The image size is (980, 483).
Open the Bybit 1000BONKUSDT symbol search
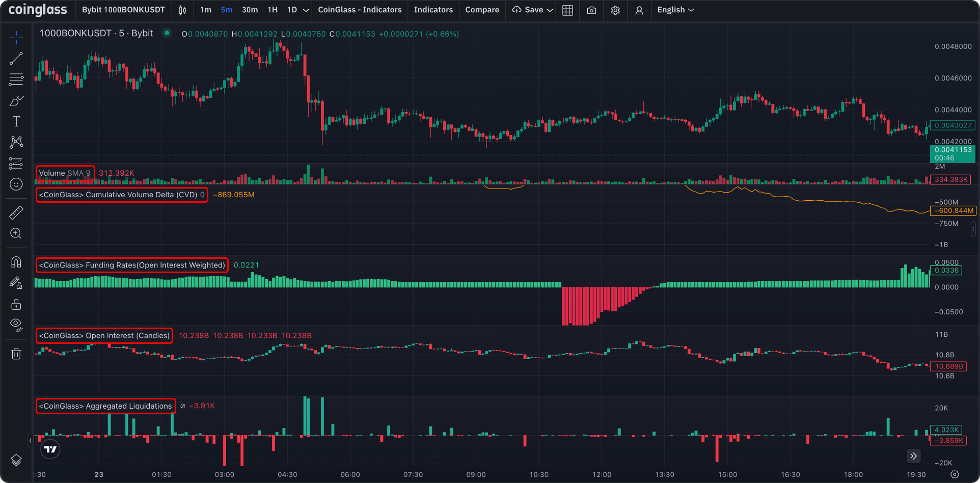pyautogui.click(x=123, y=10)
